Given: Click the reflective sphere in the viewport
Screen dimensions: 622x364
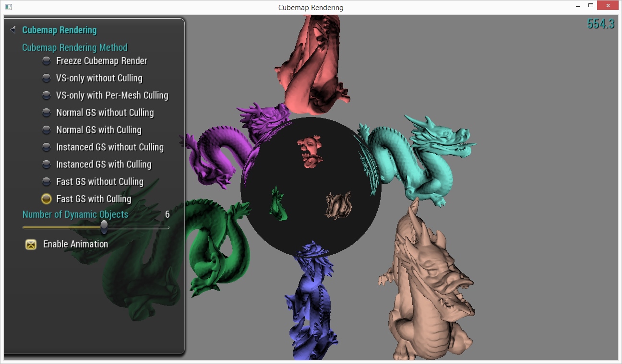Looking at the screenshot, I should point(311,187).
